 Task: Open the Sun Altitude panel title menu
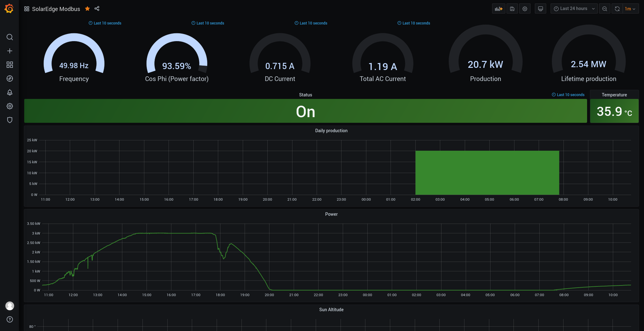click(x=331, y=310)
